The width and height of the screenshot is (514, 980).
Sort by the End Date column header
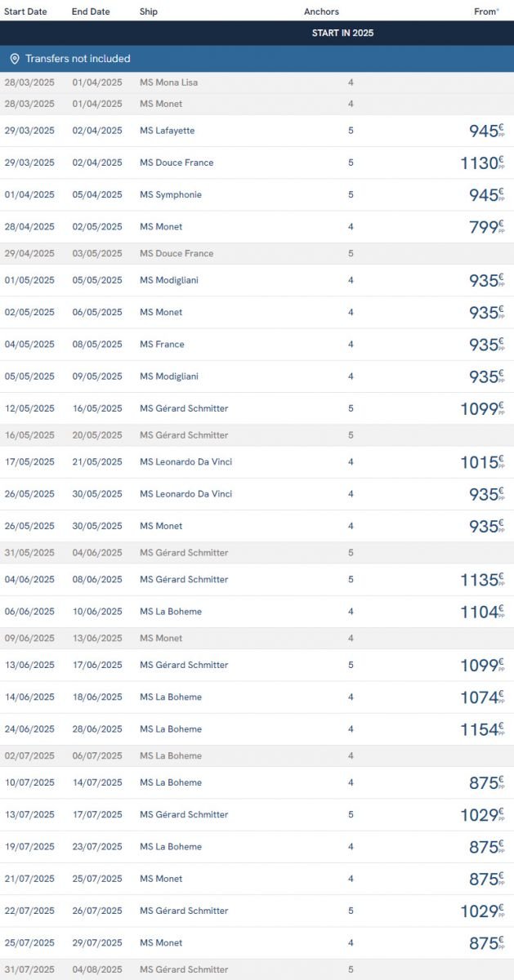(91, 11)
